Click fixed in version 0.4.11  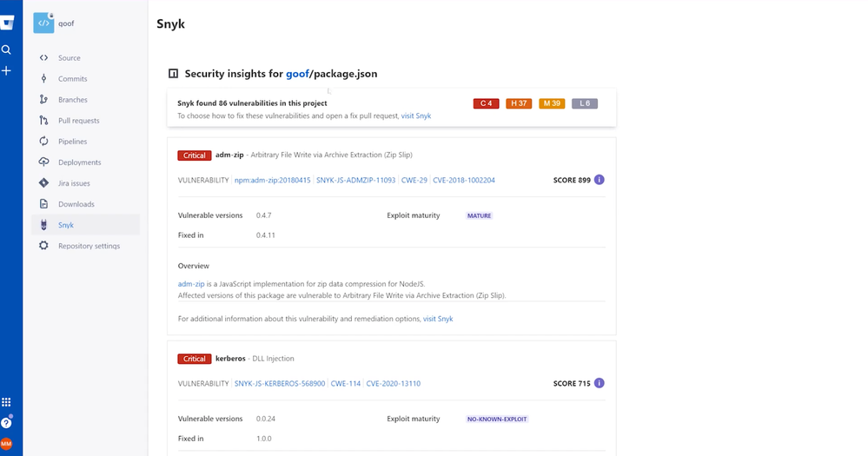pos(266,235)
